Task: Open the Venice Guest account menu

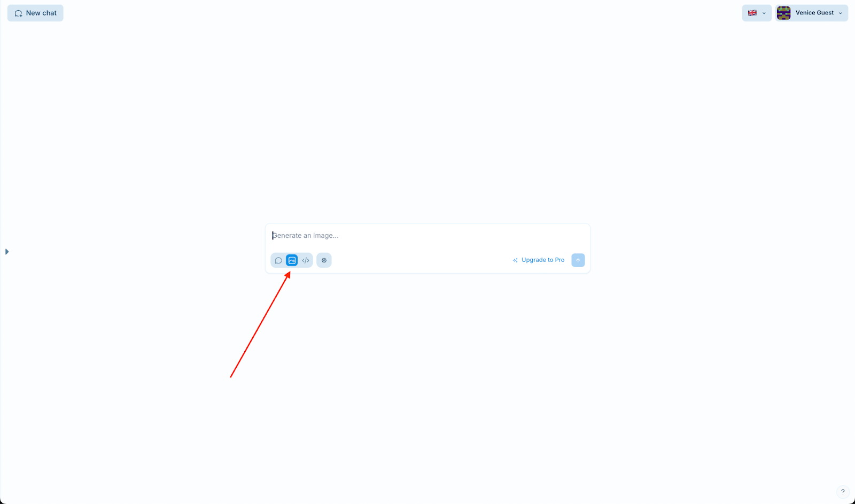Action: (812, 13)
